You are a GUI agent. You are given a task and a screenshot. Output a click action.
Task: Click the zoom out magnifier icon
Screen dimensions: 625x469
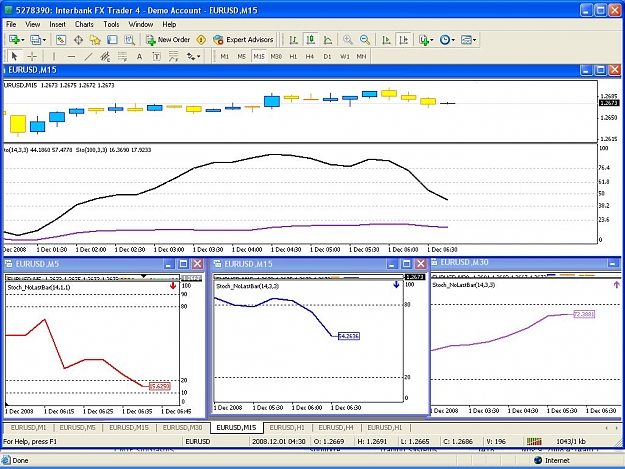pos(365,39)
